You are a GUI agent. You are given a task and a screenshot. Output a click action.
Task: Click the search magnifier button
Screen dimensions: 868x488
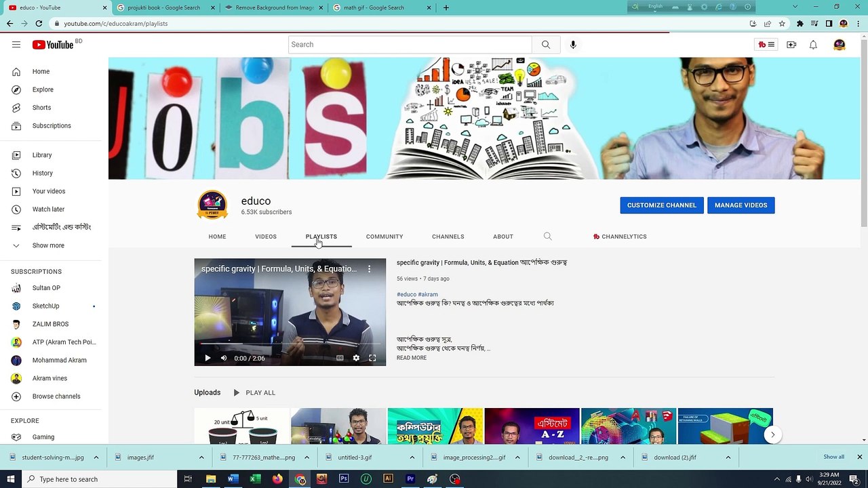(x=546, y=45)
